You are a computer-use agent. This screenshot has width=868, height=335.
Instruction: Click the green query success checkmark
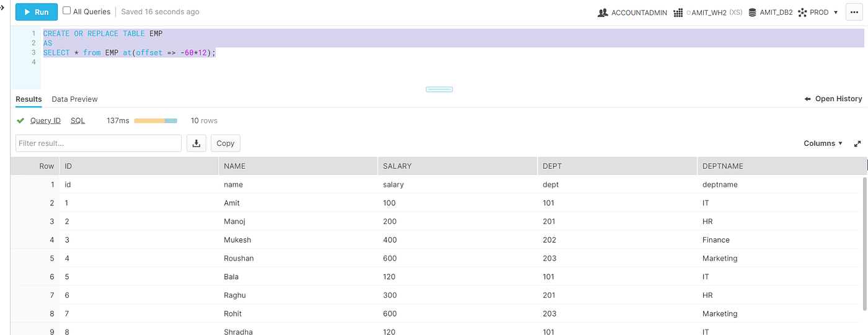20,120
